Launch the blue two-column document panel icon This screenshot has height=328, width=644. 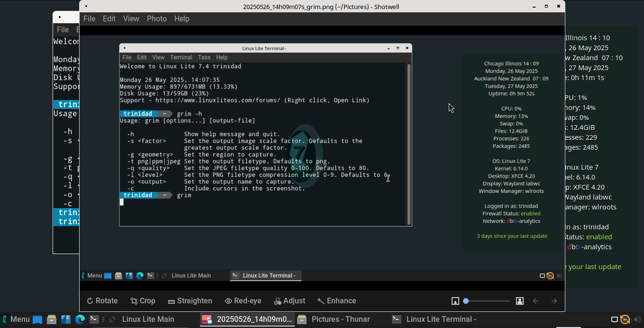click(66, 319)
